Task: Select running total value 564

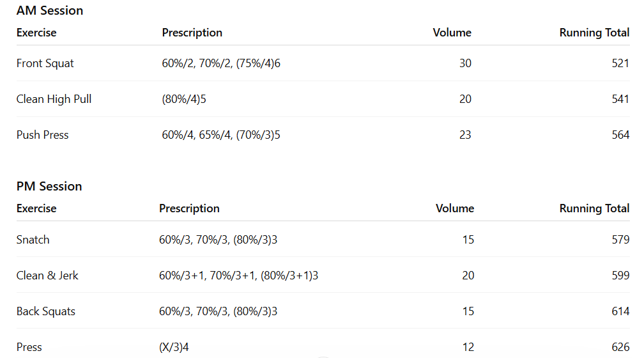Action: click(x=620, y=135)
